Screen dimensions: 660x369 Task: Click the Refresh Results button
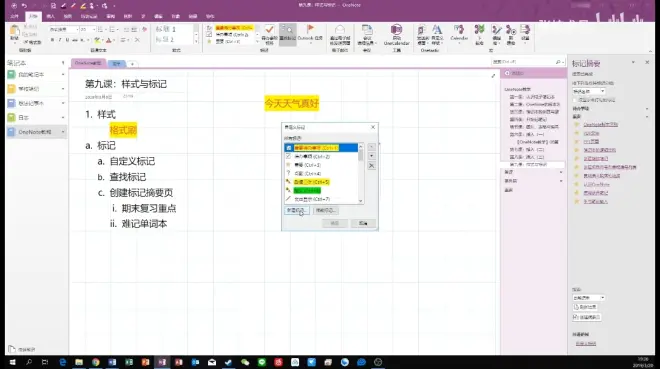585,307
